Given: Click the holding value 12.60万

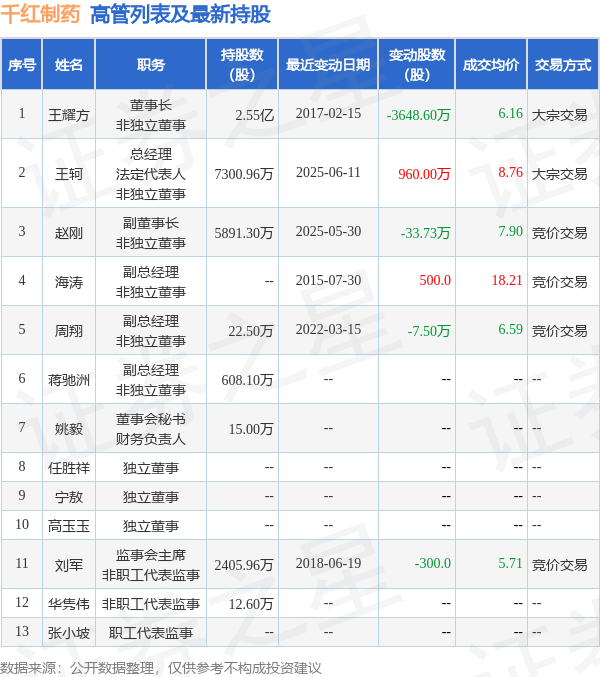Looking at the screenshot, I should click(x=251, y=604).
